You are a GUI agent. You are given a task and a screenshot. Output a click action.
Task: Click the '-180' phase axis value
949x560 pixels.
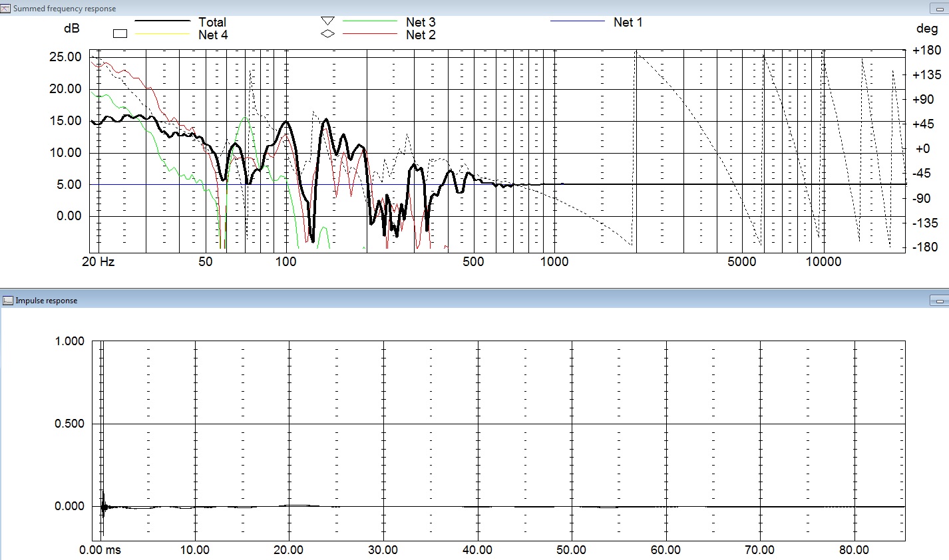(x=927, y=247)
